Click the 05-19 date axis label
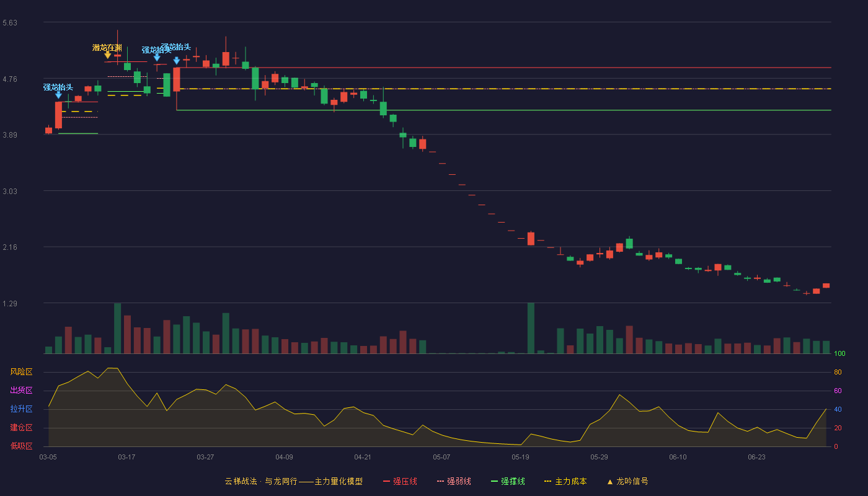 click(520, 457)
